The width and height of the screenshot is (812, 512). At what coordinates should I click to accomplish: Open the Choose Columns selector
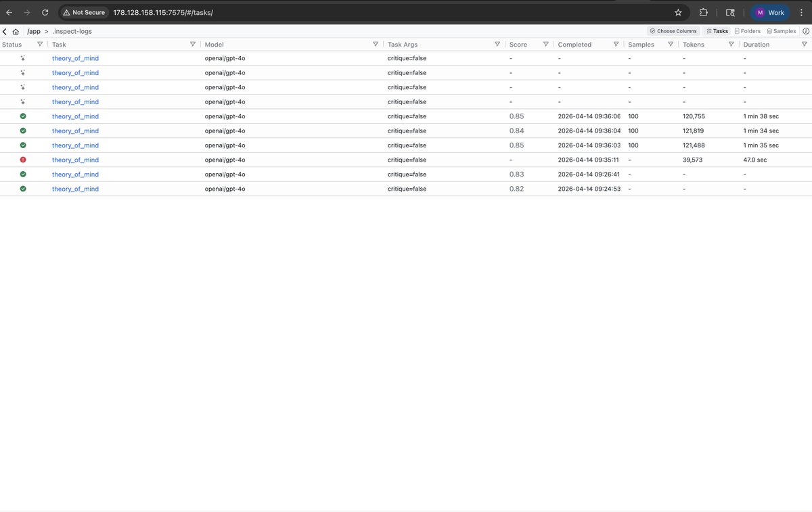pos(673,31)
